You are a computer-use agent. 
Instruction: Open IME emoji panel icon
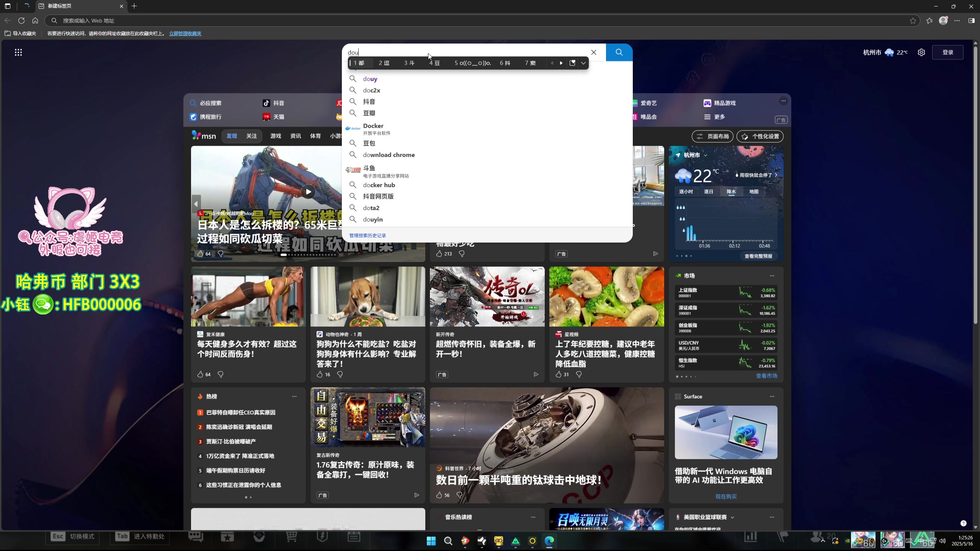coord(572,63)
